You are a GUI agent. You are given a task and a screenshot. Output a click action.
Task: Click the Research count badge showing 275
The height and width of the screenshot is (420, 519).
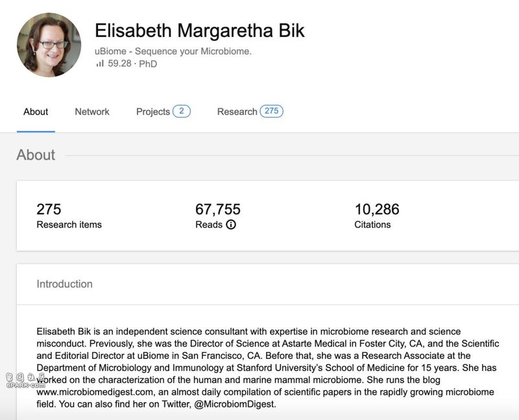272,111
